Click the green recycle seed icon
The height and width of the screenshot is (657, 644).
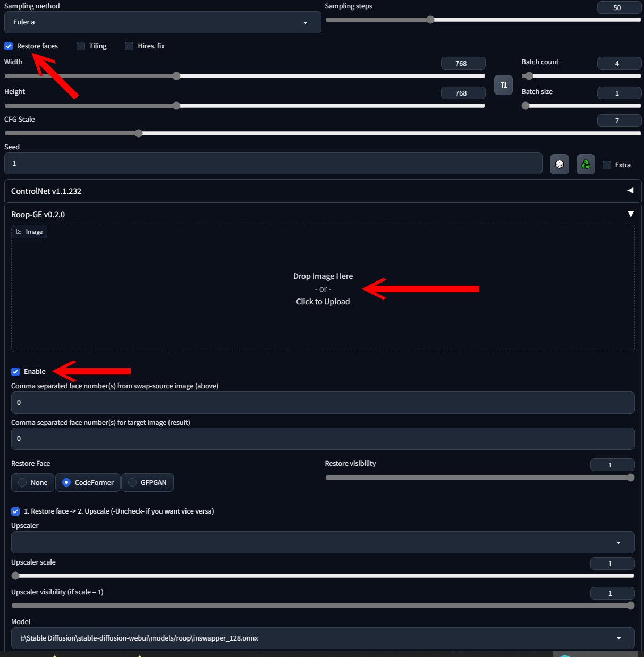pyautogui.click(x=586, y=165)
